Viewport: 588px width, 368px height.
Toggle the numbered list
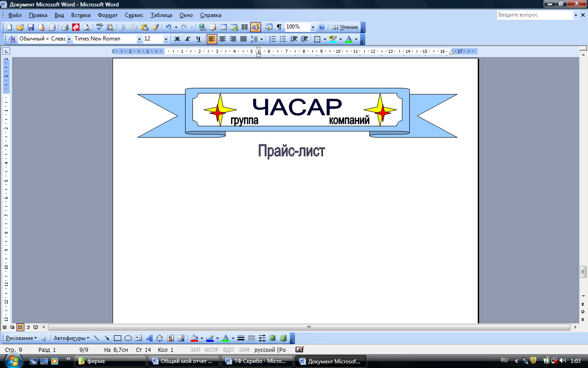pyautogui.click(x=272, y=39)
